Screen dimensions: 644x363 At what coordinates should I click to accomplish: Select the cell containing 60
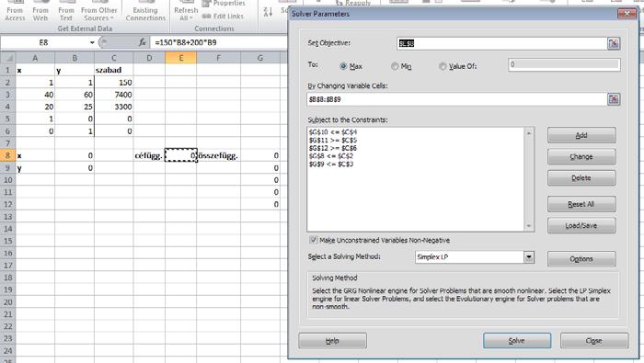pos(75,95)
